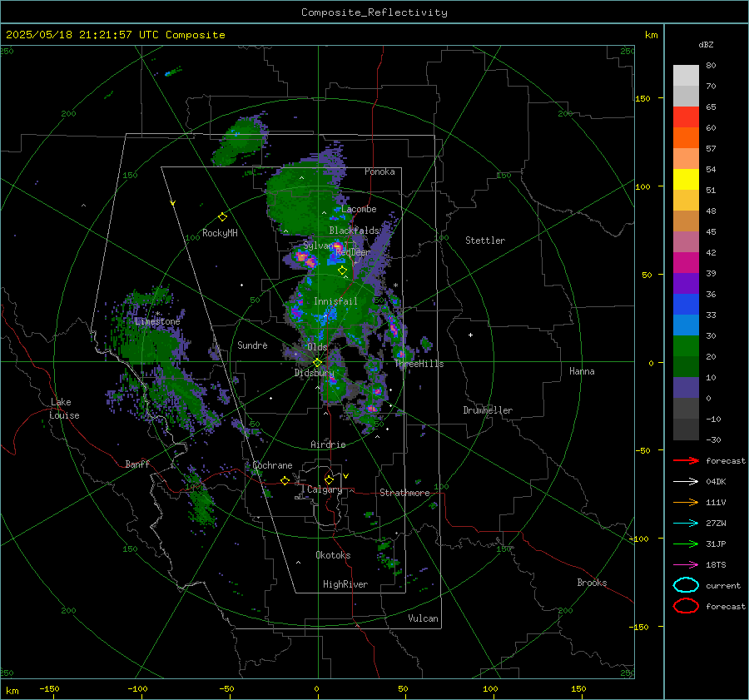The image size is (749, 700).
Task: Click the yellow diamond marker below RedDeer
Action: coord(342,271)
